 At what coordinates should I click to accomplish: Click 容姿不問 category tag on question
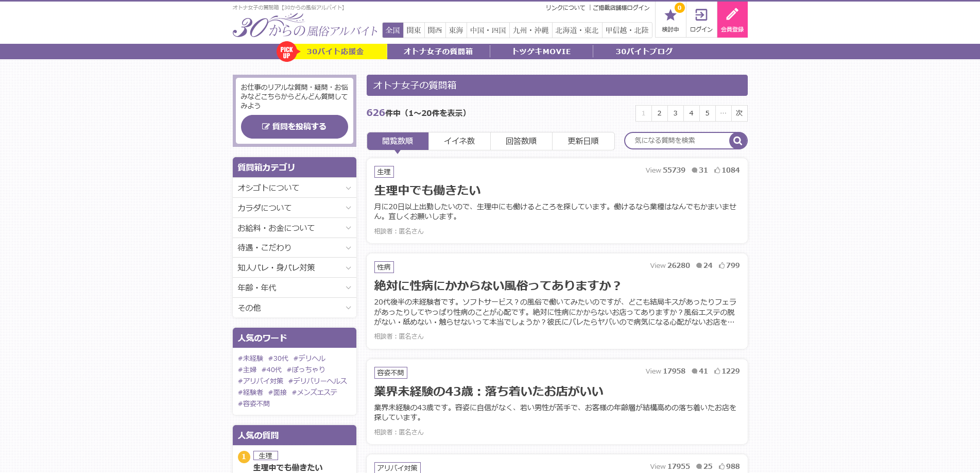(x=390, y=373)
